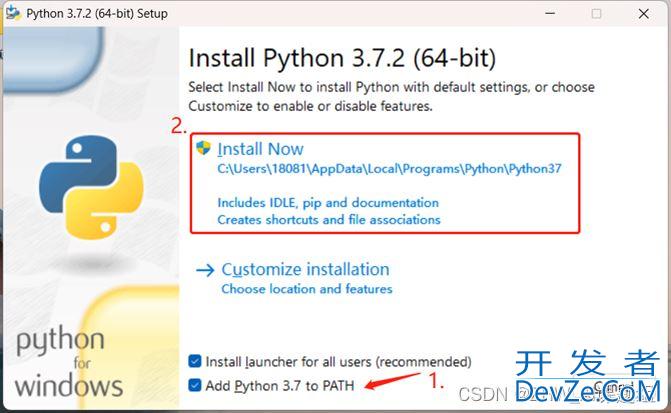Click 'Creates shortcuts and file associations' text
Viewport: 671px width, 413px height.
pyautogui.click(x=329, y=220)
